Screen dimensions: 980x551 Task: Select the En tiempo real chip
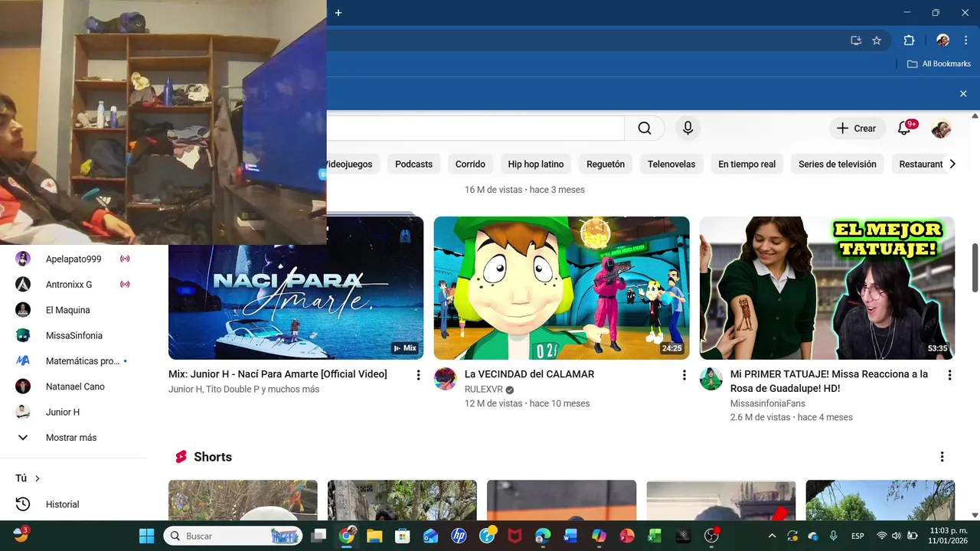click(x=746, y=164)
